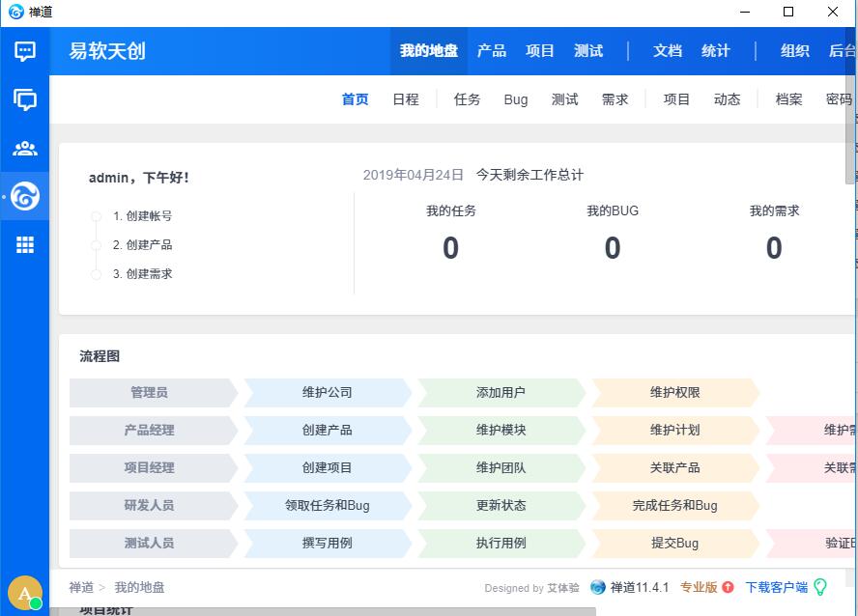The image size is (858, 616).
Task: Click the 添加用户 flowchart step
Action: (500, 393)
